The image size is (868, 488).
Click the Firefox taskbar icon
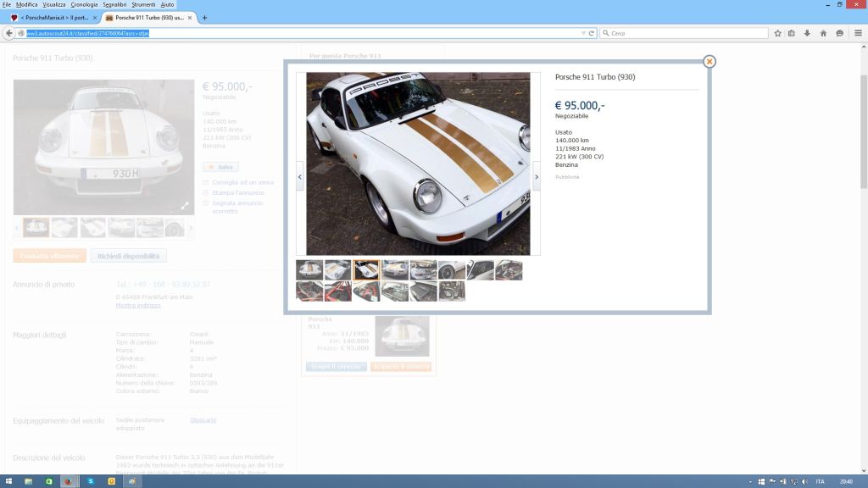pyautogui.click(x=69, y=481)
